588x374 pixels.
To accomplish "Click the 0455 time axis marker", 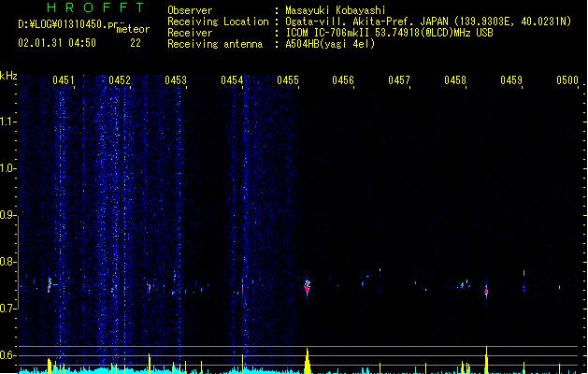I will 288,80.
